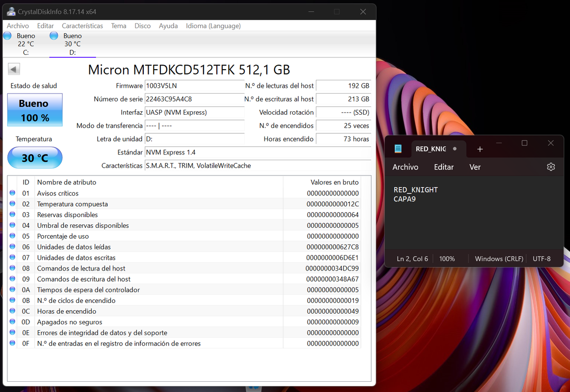Click raw value 0000000000012C
570x392 pixels.
[x=333, y=204]
